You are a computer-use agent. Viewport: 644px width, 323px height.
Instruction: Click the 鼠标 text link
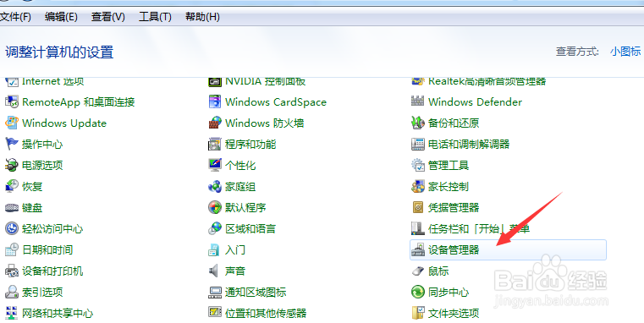(x=438, y=271)
